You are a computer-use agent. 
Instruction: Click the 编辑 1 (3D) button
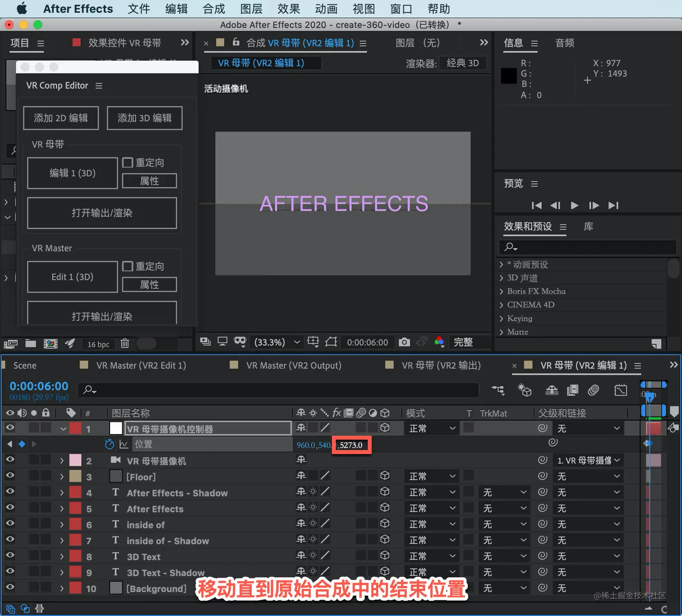click(x=73, y=173)
